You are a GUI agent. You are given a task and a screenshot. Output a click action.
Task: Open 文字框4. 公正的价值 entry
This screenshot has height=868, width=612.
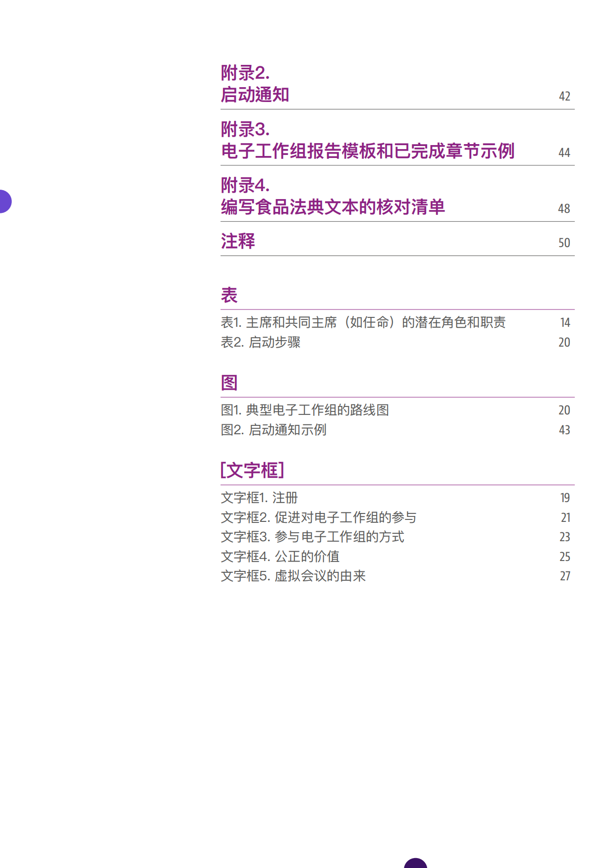pos(280,557)
